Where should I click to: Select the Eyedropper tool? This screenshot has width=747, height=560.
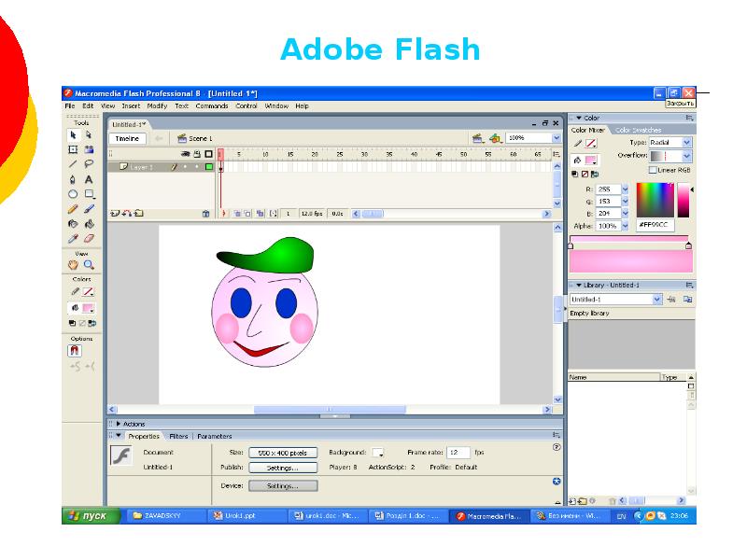tap(73, 238)
